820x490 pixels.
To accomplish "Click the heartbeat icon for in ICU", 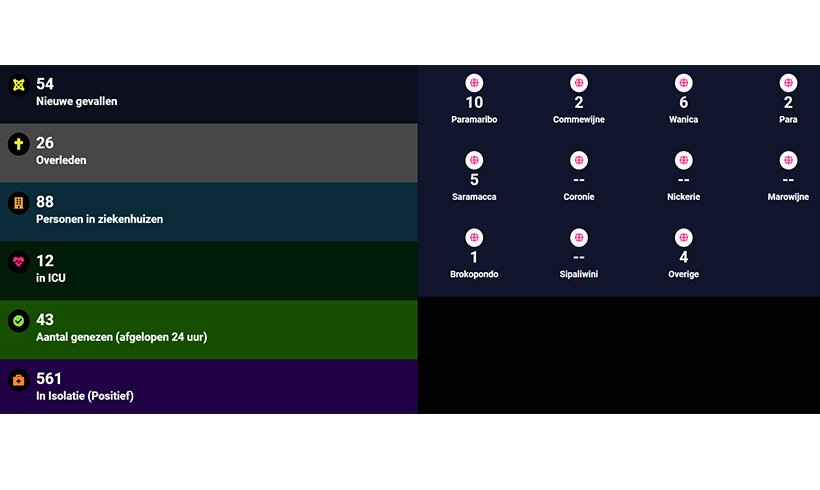I will coord(18,262).
